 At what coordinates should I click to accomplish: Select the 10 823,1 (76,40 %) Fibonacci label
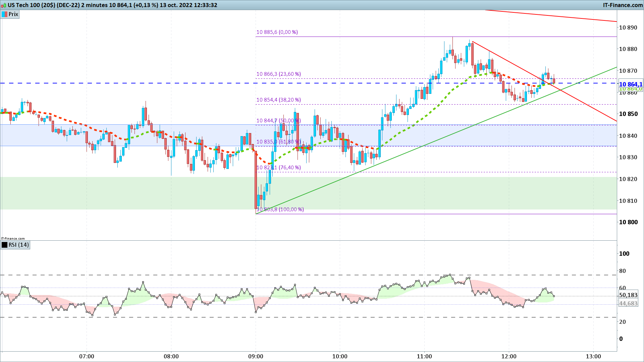(278, 168)
